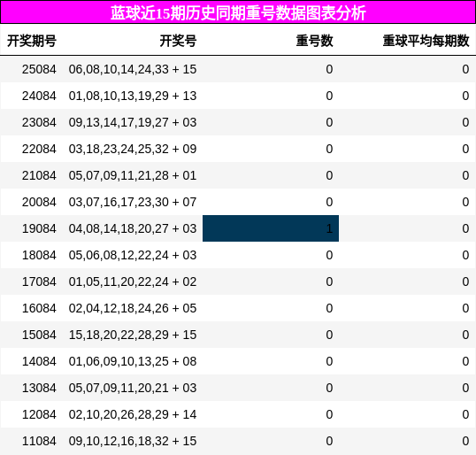Click the 重号数 value in row 25084
Viewport: 476px width, 455px height.
tap(329, 69)
